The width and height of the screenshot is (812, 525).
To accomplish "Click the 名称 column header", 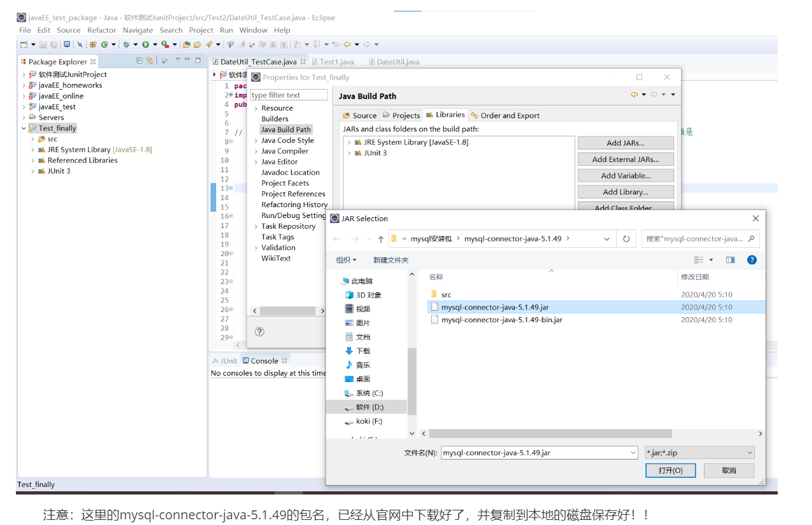I will coord(436,277).
